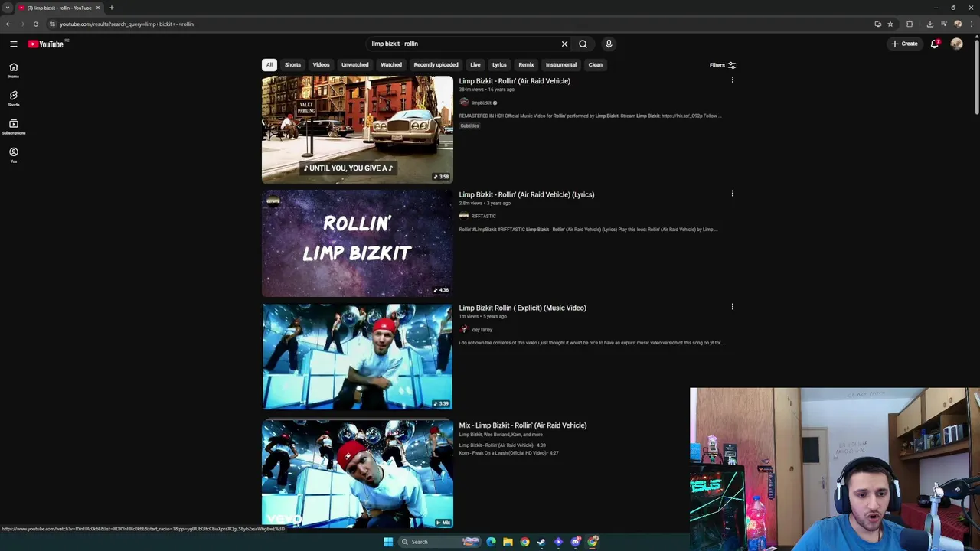Launch Microsoft Edge from the taskbar
Viewport: 980px width, 551px height.
[x=491, y=542]
